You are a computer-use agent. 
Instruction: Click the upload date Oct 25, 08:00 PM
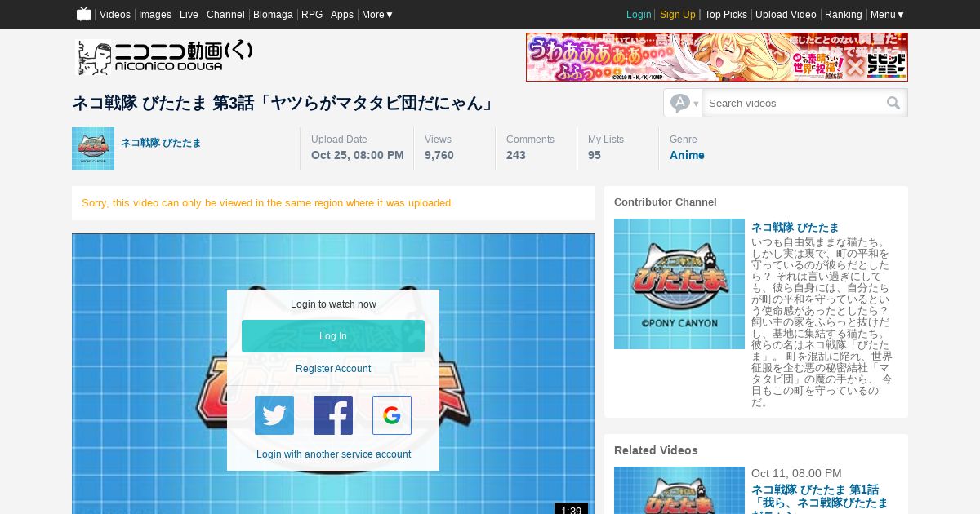tap(358, 155)
